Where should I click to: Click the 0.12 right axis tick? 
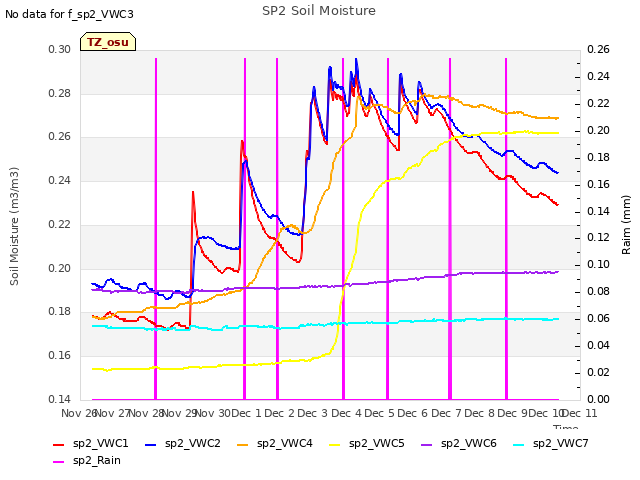coord(598,237)
